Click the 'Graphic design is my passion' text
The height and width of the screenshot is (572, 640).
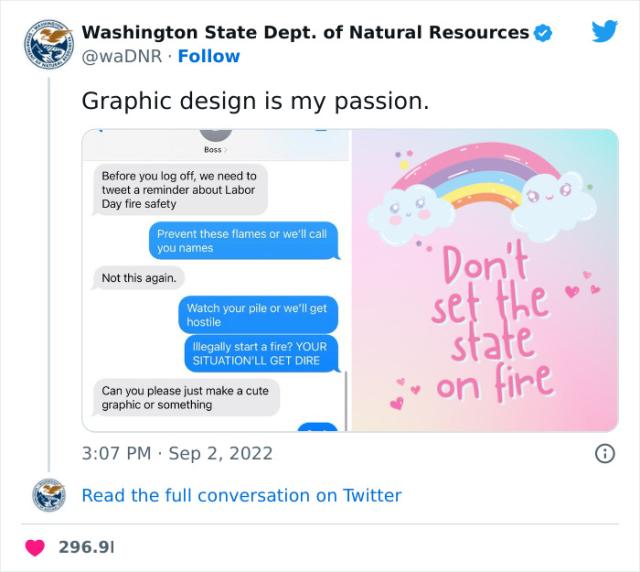(x=254, y=101)
